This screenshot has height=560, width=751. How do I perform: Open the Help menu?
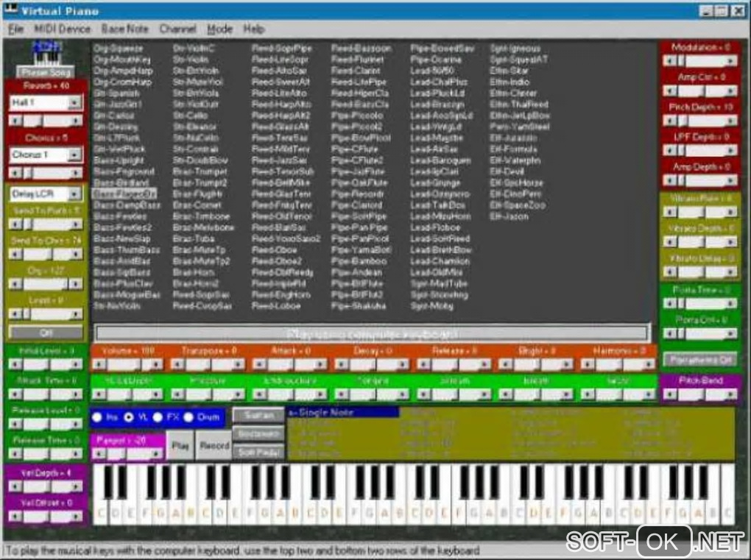(x=254, y=29)
